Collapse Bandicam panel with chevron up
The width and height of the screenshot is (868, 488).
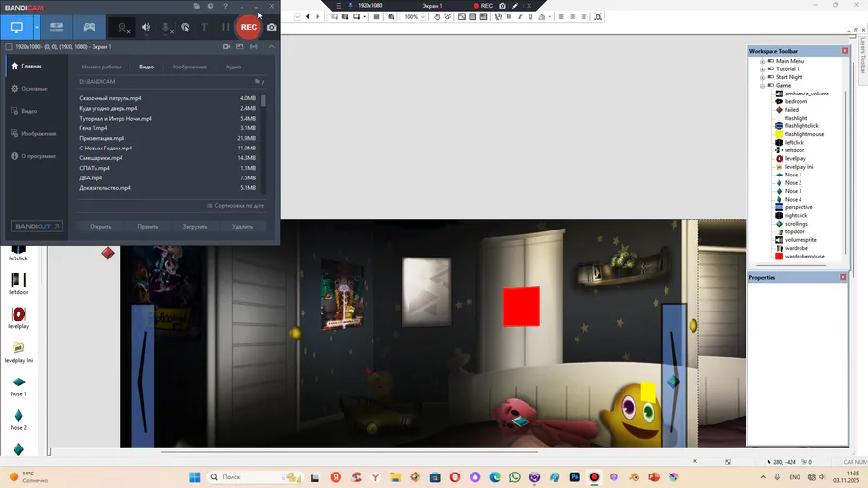(x=271, y=47)
